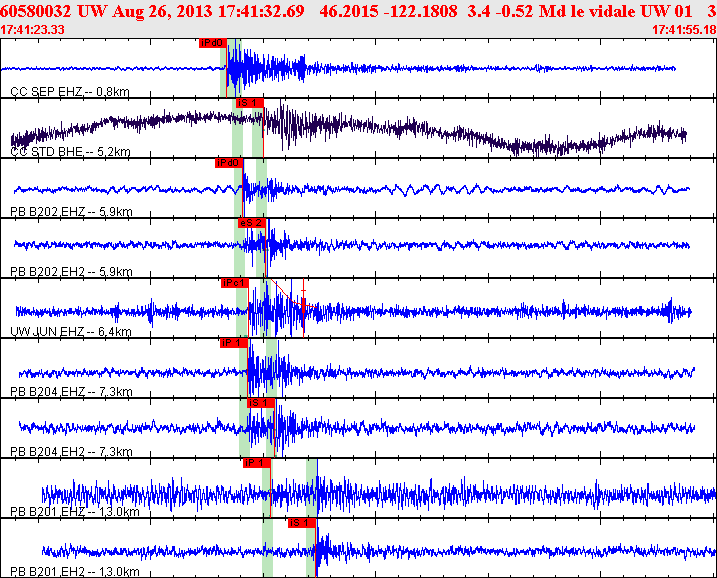
Task: Click the PB B202 EHZ -- 5.9km label
Action: tap(71, 212)
